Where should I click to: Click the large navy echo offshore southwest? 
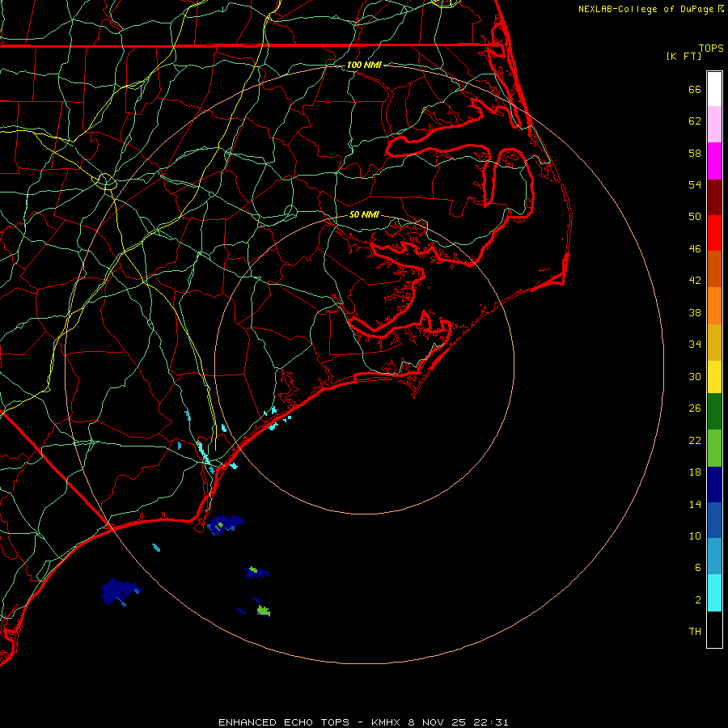pyautogui.click(x=119, y=591)
